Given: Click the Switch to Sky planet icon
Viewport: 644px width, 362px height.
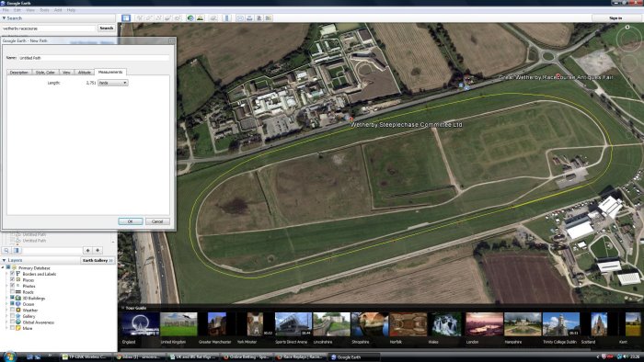Looking at the screenshot, I should (x=213, y=18).
